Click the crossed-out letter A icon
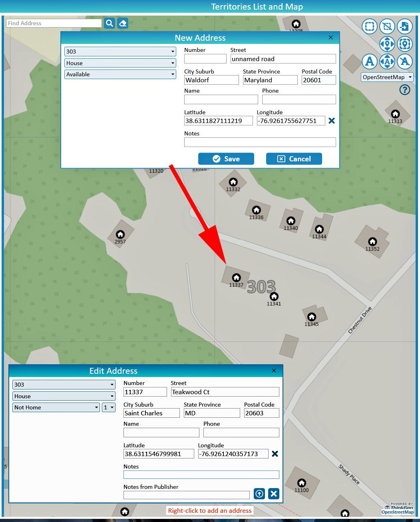The height and width of the screenshot is (522, 420). pyautogui.click(x=404, y=62)
